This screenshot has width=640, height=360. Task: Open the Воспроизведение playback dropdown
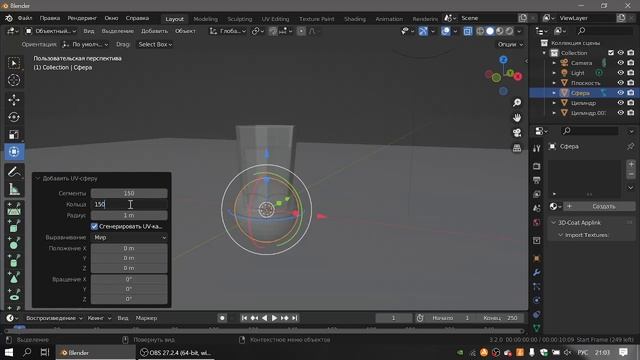(x=54, y=318)
